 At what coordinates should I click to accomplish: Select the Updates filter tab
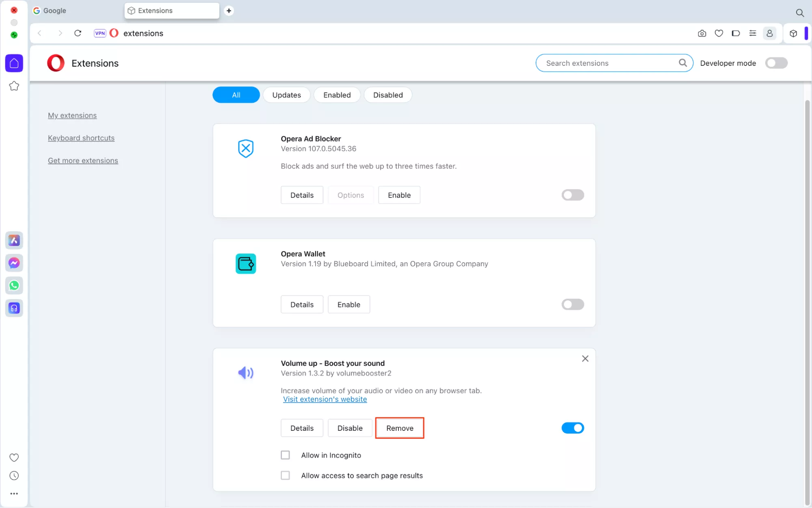point(287,95)
